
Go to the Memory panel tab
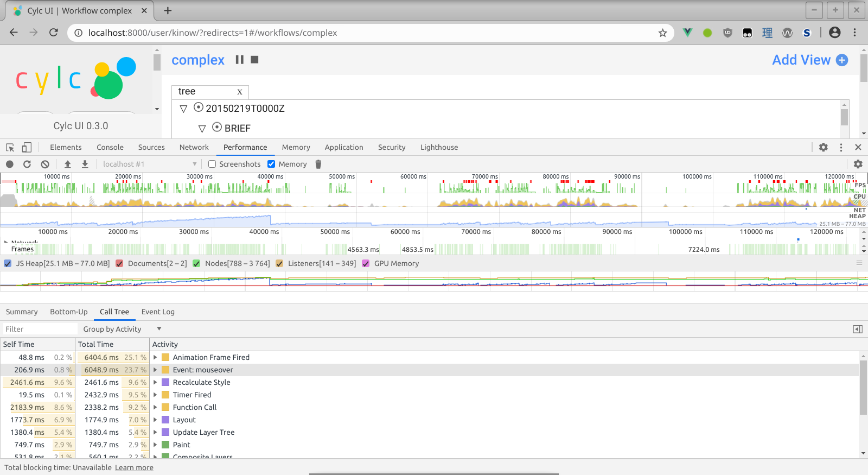(x=296, y=147)
